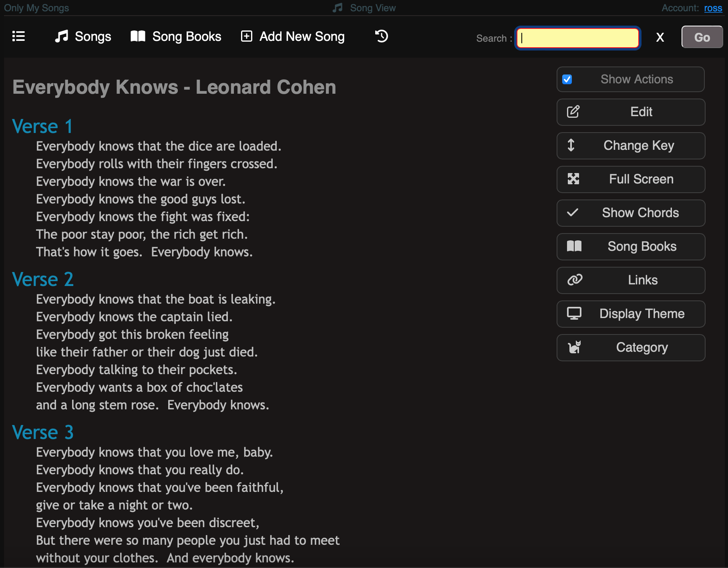Viewport: 728px width, 568px height.
Task: Open Song Books in the top navigation
Action: click(x=176, y=36)
